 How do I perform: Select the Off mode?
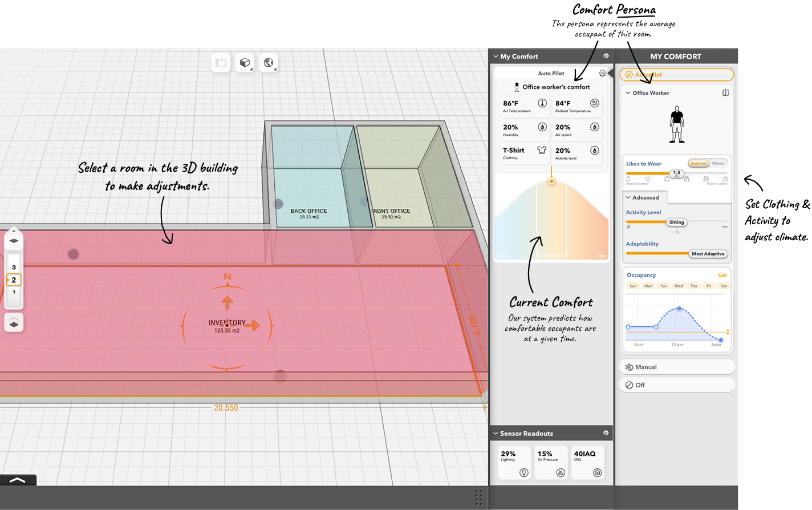pyautogui.click(x=676, y=385)
